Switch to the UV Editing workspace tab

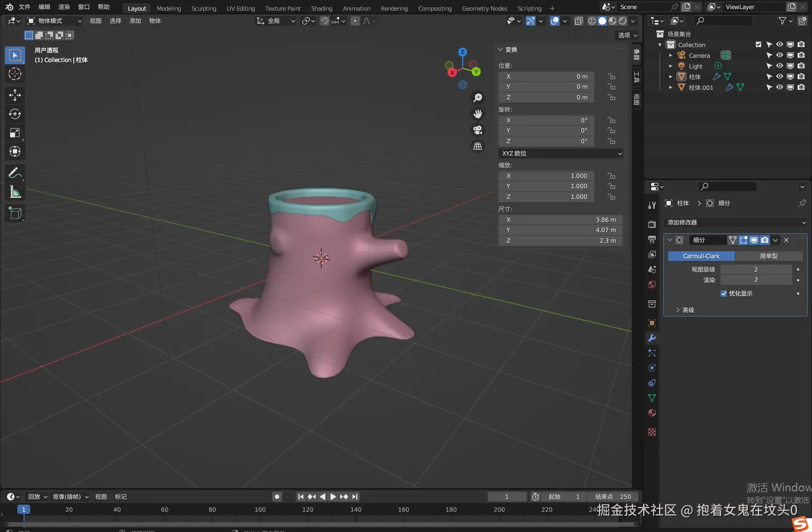241,9
